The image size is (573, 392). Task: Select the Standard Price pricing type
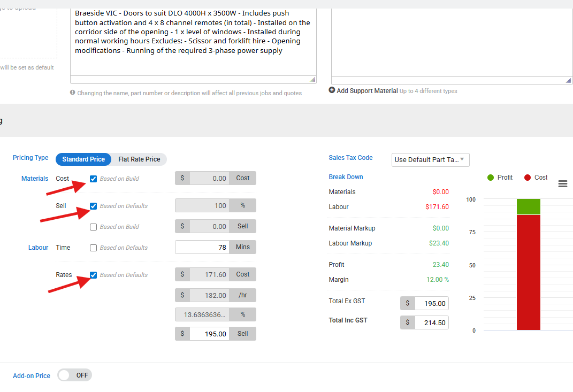83,159
